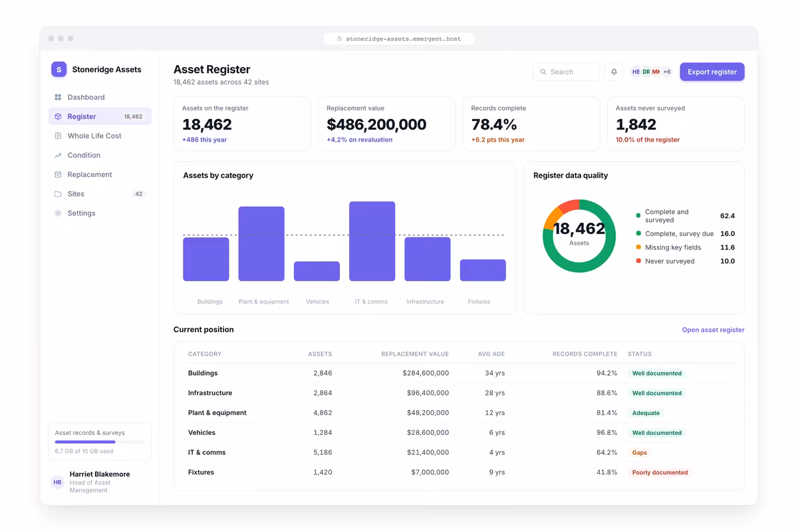
Task: Select the IT & comms table row
Action: point(459,452)
